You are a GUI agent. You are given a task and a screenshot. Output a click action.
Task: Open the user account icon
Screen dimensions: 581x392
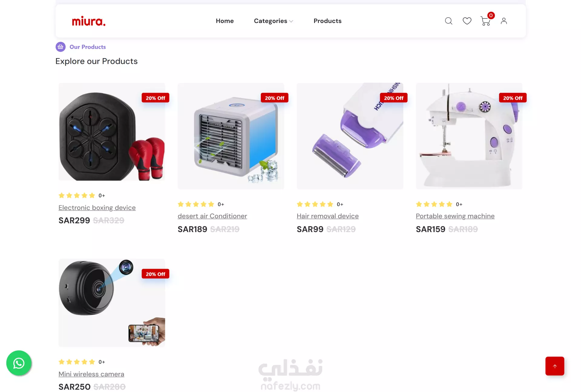pyautogui.click(x=504, y=21)
